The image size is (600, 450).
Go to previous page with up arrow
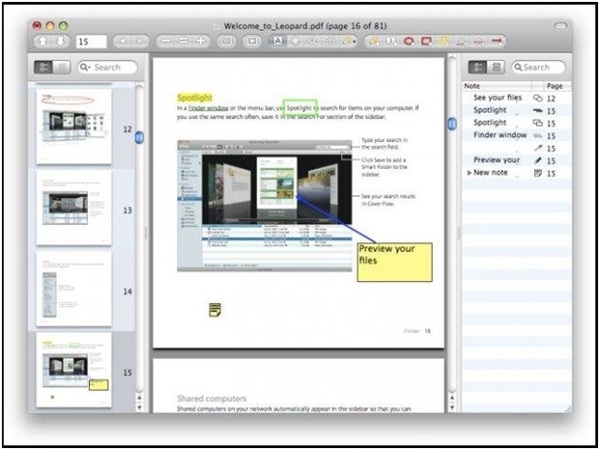point(43,41)
